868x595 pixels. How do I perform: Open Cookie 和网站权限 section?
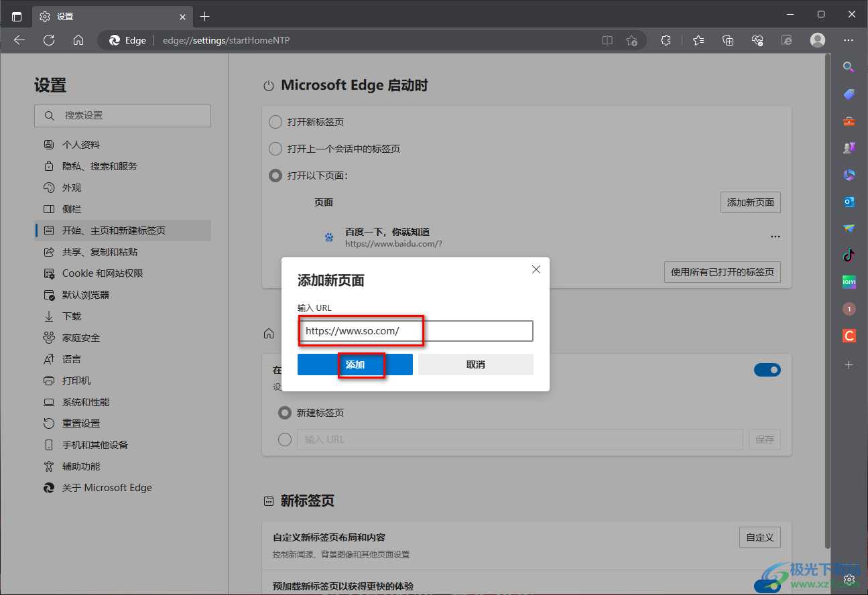123,273
